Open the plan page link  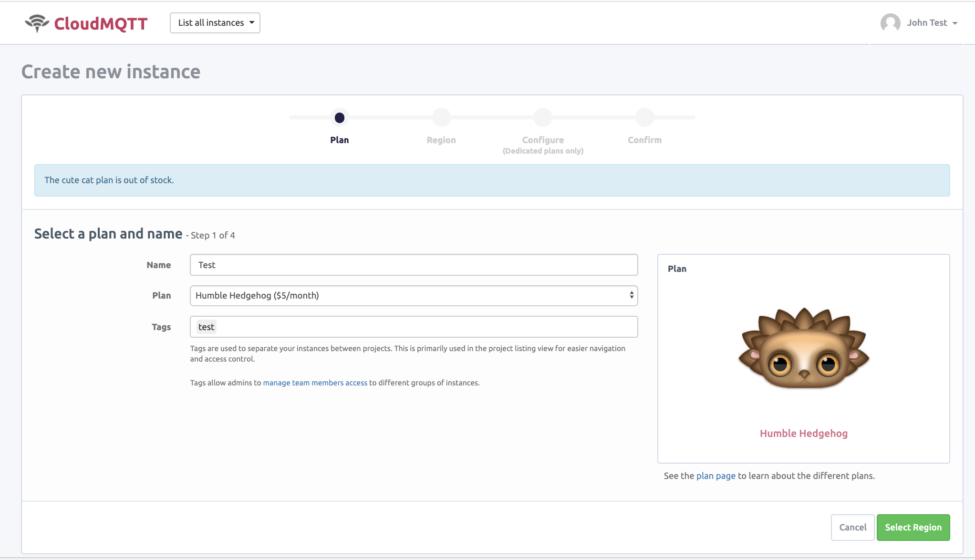pos(716,476)
